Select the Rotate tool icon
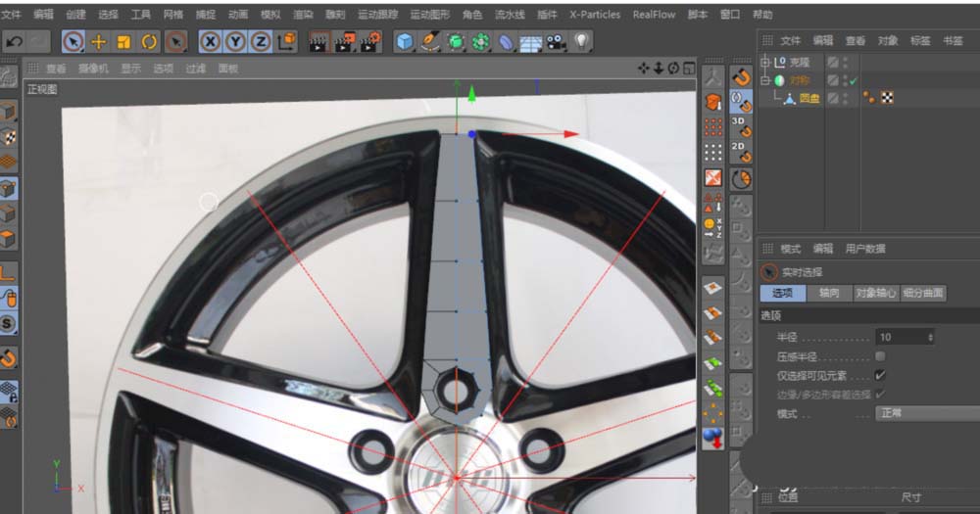This screenshot has width=980, height=514. tap(150, 41)
